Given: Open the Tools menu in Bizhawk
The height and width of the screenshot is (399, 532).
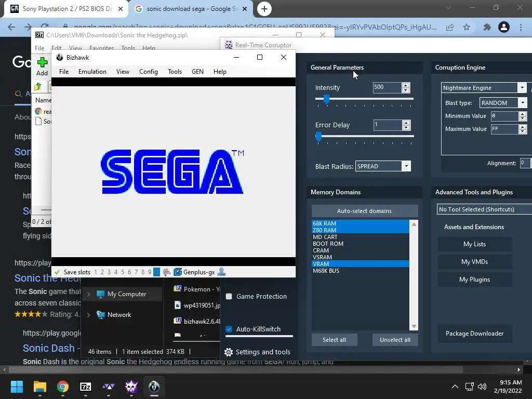Looking at the screenshot, I should 175,72.
